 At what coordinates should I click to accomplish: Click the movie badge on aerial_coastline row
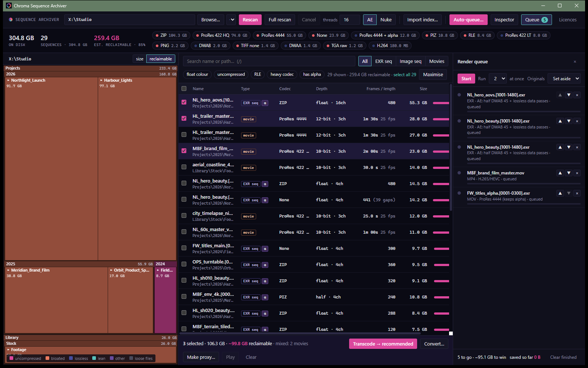[248, 168]
